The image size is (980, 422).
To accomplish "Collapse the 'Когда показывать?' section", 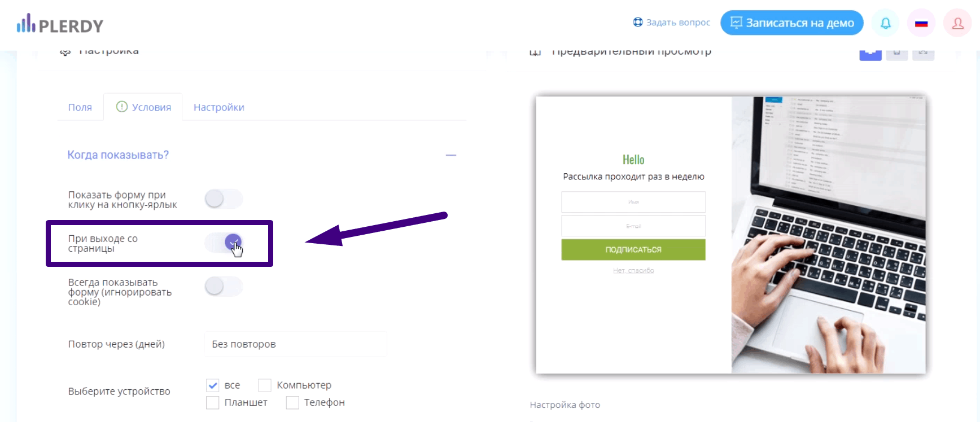I will (450, 155).
